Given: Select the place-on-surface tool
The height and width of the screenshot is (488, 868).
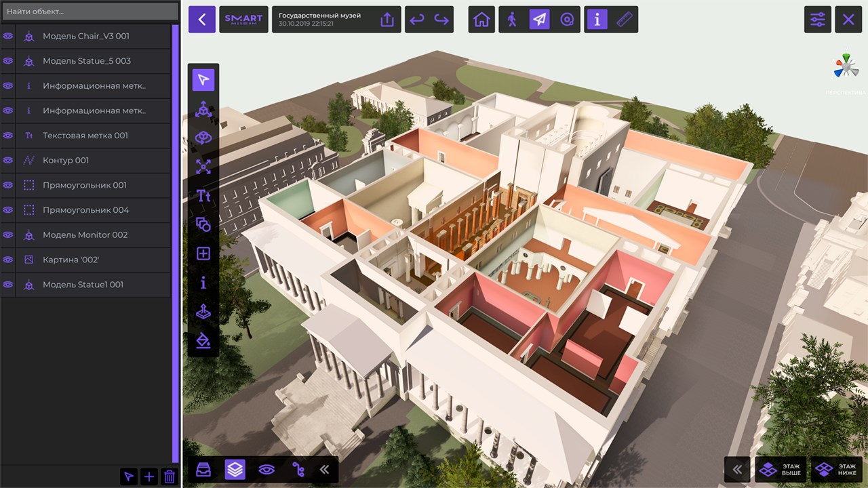Looking at the screenshot, I should (x=203, y=312).
